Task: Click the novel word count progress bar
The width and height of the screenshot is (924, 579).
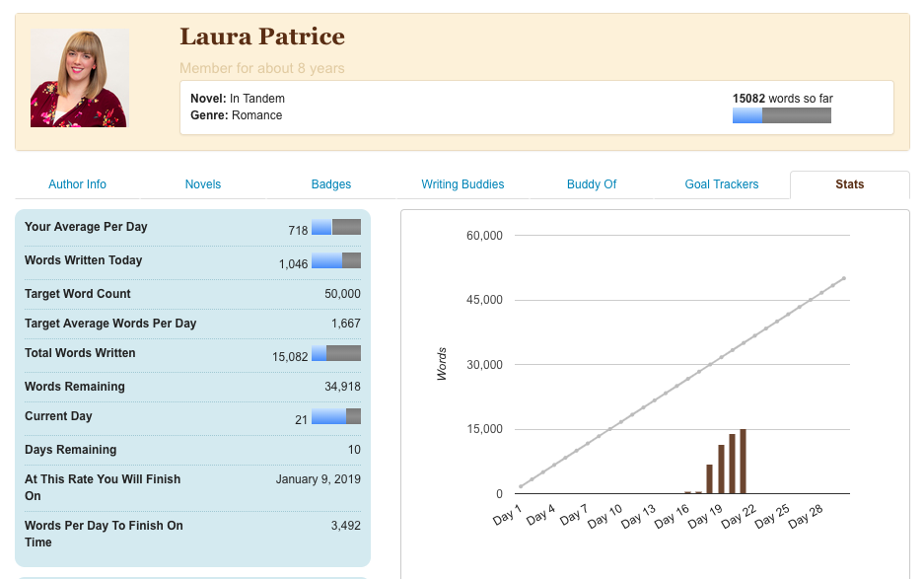Action: click(781, 115)
